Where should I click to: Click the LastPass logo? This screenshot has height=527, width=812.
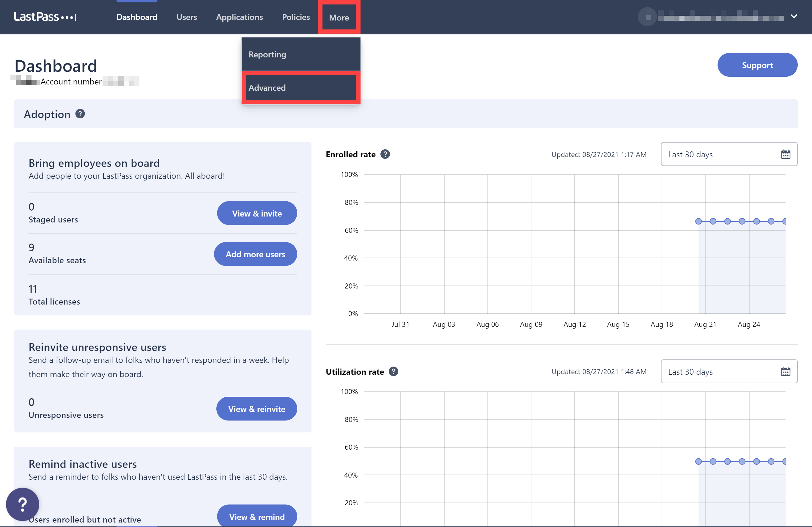(45, 17)
